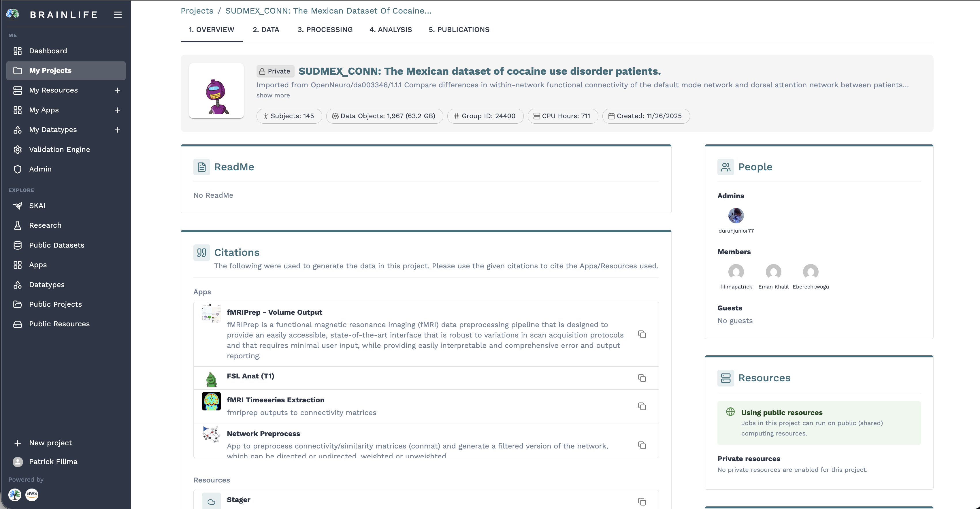Click the Network Preprocess graph icon

(x=211, y=434)
